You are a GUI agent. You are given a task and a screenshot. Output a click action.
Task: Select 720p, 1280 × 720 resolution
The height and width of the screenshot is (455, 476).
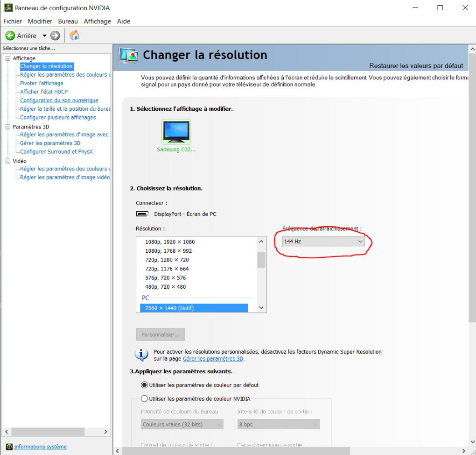point(167,260)
